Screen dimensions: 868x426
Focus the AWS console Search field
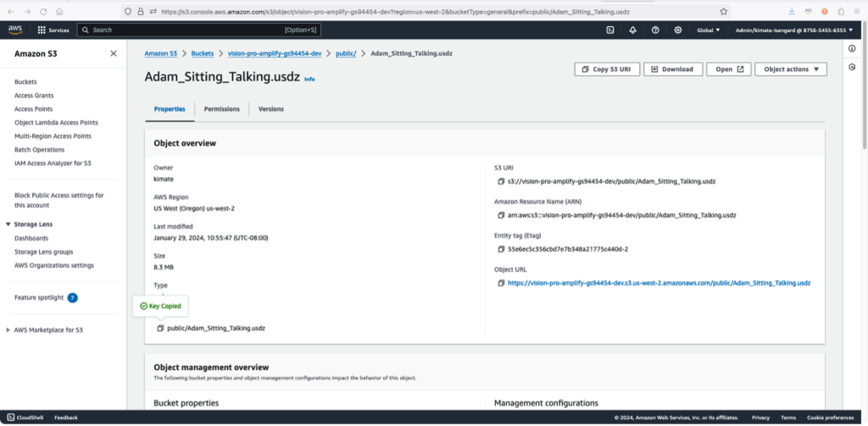pyautogui.click(x=198, y=30)
